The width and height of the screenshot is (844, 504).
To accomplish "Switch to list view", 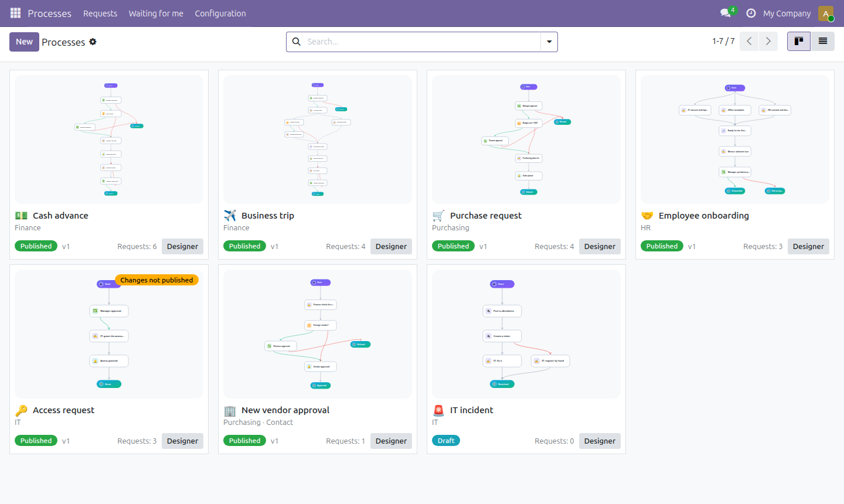I will click(x=823, y=41).
